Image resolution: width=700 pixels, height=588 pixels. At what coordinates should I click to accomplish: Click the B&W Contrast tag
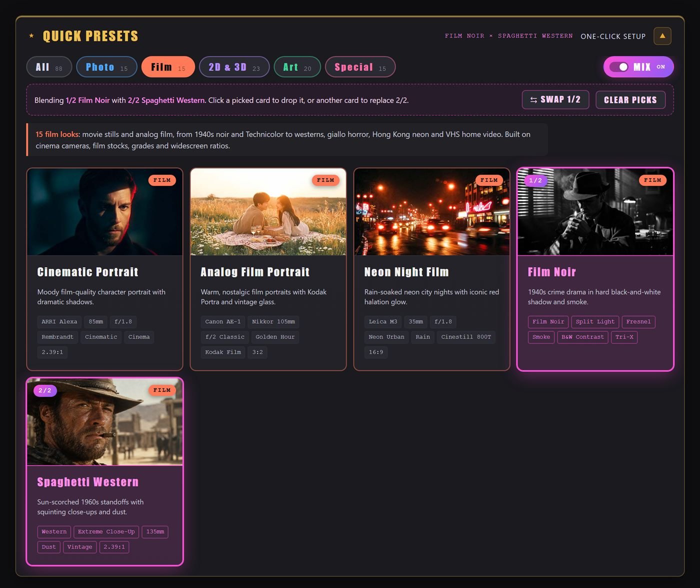pos(583,337)
